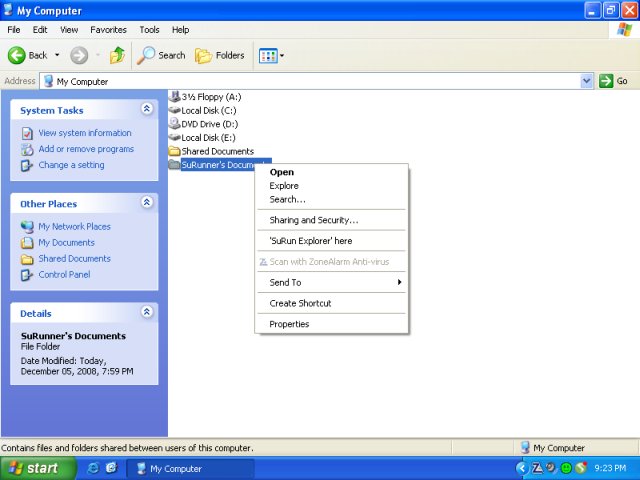Click the Windows Start button
Screen dimensions: 640x480
tap(35, 468)
